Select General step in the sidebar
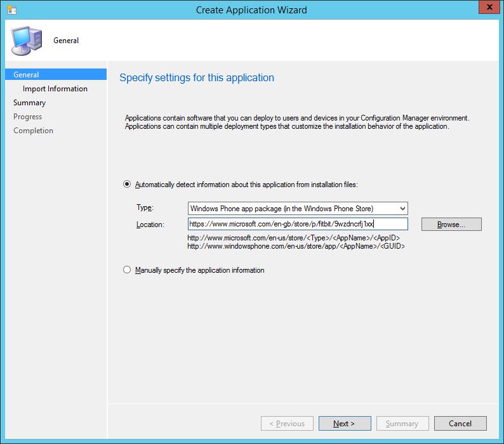504x444 pixels. click(56, 75)
